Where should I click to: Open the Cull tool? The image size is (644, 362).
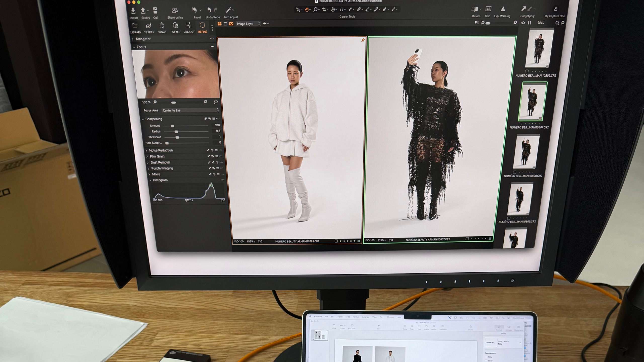click(155, 10)
